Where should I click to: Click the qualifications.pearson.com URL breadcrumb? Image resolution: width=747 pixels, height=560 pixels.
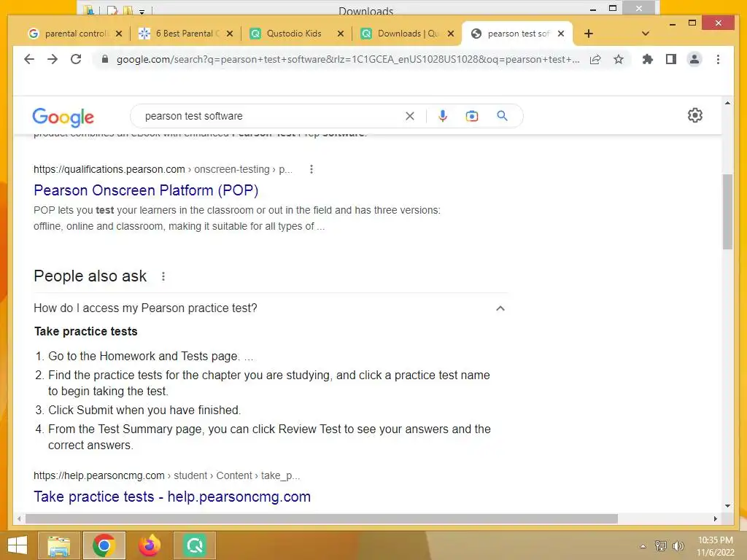point(163,169)
